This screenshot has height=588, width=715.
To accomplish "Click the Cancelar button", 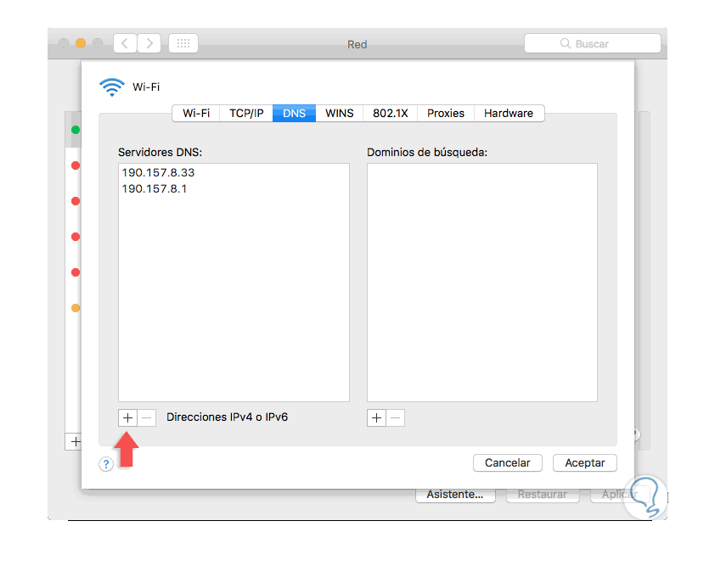I will coord(508,462).
